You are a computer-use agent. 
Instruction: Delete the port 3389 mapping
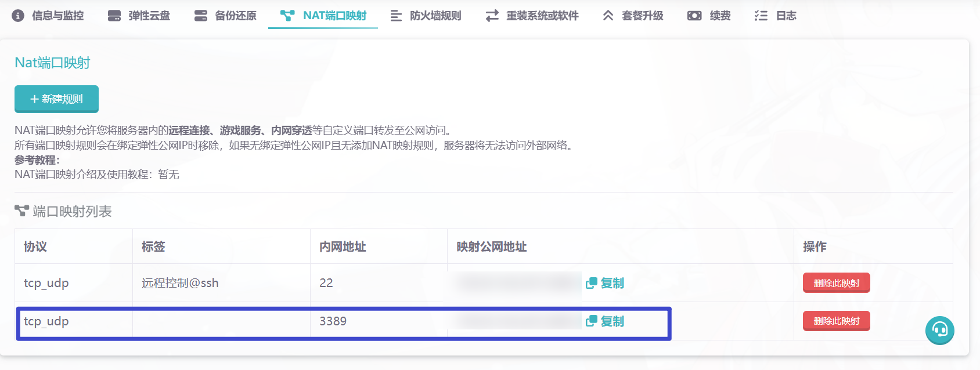point(836,321)
